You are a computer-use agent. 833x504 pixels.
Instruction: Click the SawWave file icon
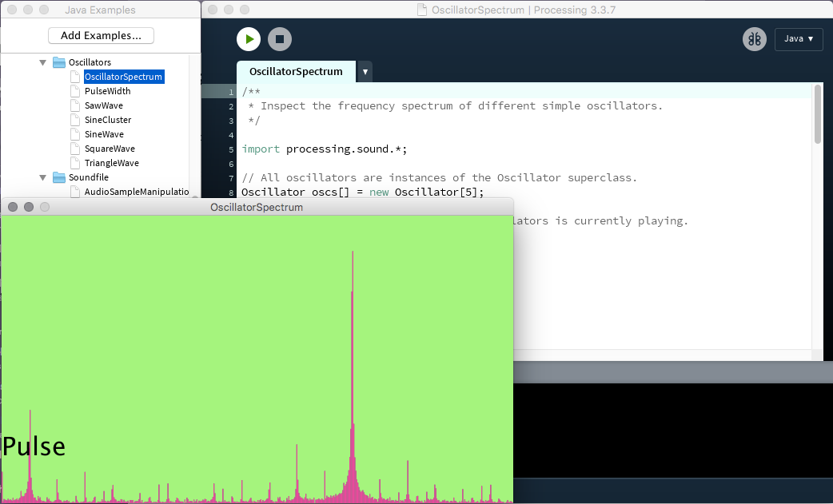(75, 105)
